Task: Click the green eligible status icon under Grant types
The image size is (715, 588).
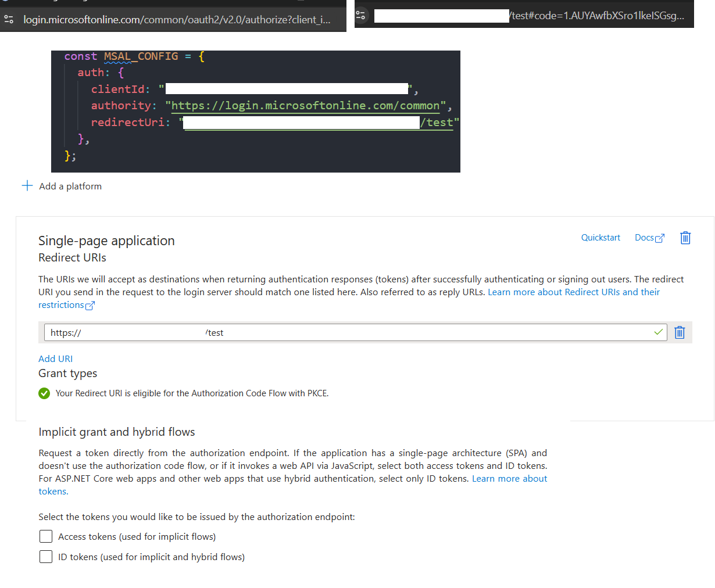Action: 44,393
